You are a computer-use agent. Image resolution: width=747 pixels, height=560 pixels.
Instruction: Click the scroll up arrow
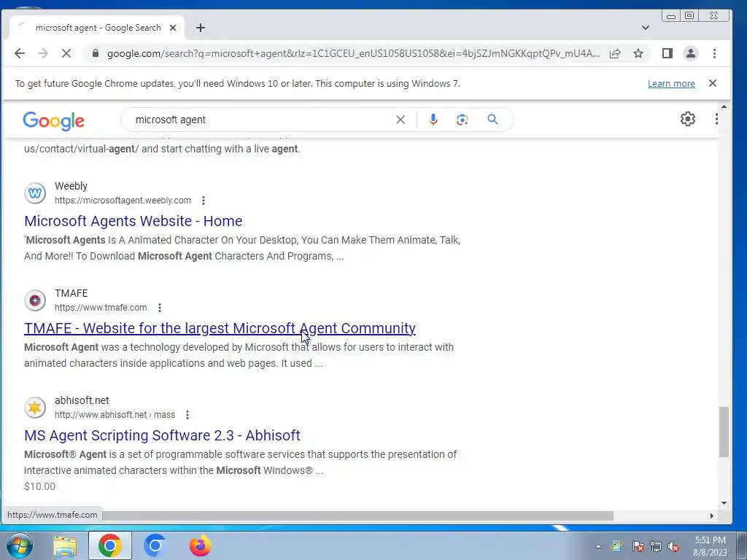(x=724, y=106)
